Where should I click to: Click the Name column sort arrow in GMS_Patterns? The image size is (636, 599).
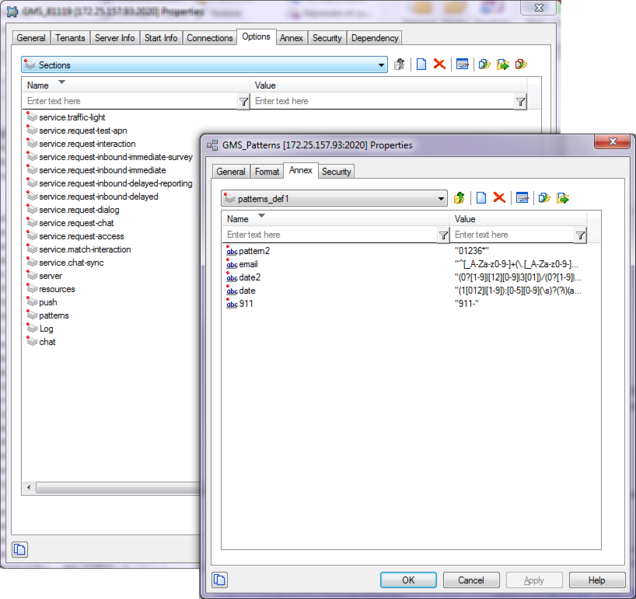(x=262, y=215)
